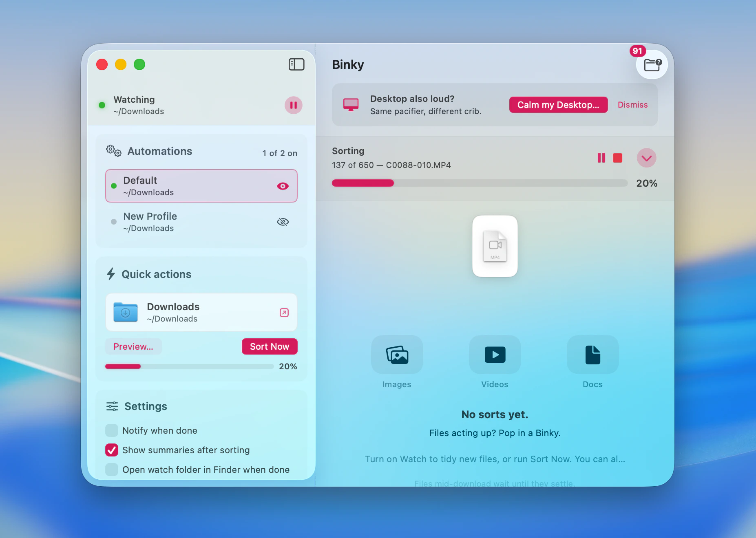Screen dimensions: 756x538
Task: Pause watching ~/Downloads
Action: pos(293,105)
